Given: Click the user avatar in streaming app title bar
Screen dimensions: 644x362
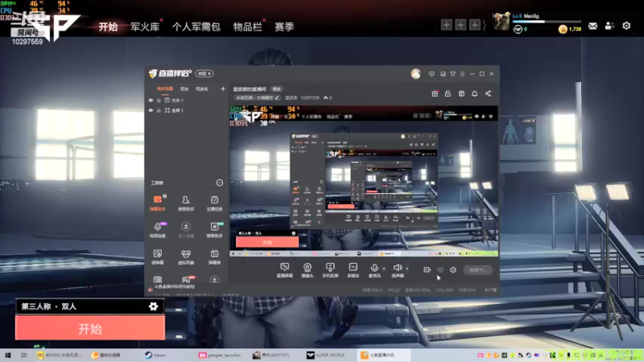Looking at the screenshot, I should click(x=415, y=74).
